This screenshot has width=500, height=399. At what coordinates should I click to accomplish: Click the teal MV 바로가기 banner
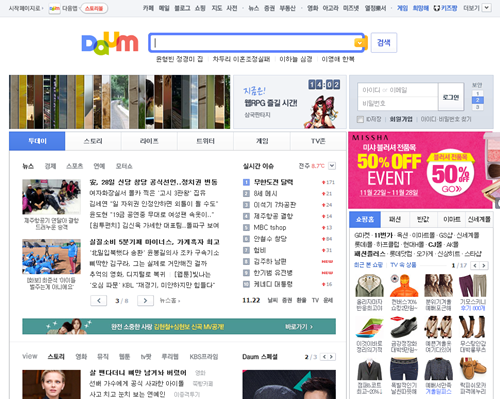click(179, 326)
